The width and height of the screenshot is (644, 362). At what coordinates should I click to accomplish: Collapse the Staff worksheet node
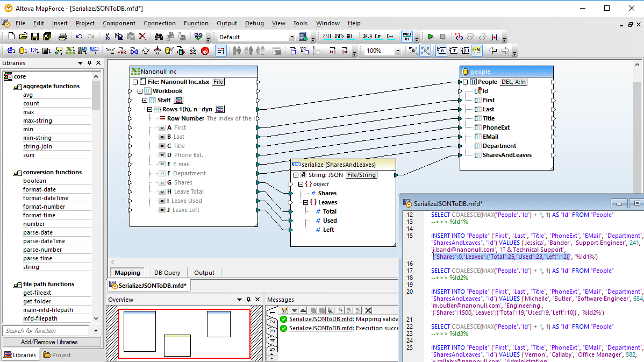(x=145, y=100)
